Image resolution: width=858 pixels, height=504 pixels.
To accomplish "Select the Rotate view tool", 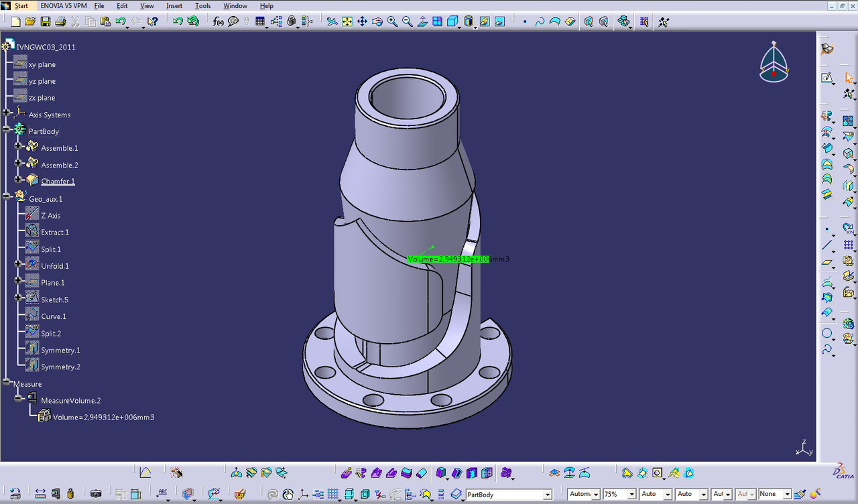I will (x=377, y=21).
